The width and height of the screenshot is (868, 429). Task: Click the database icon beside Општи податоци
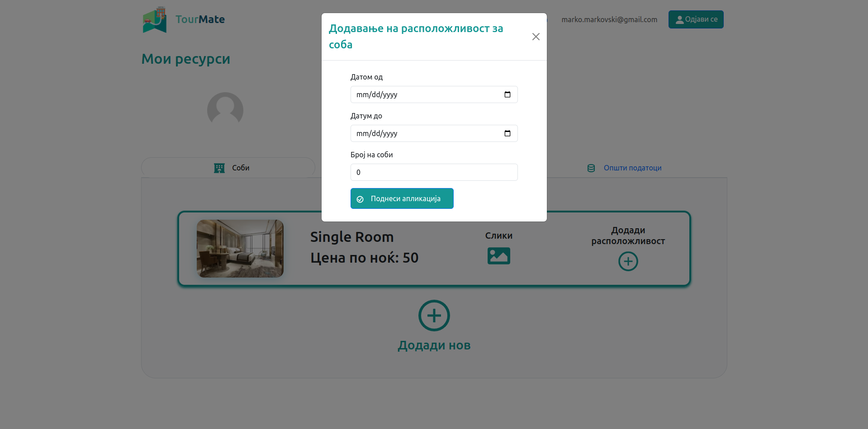[591, 168]
